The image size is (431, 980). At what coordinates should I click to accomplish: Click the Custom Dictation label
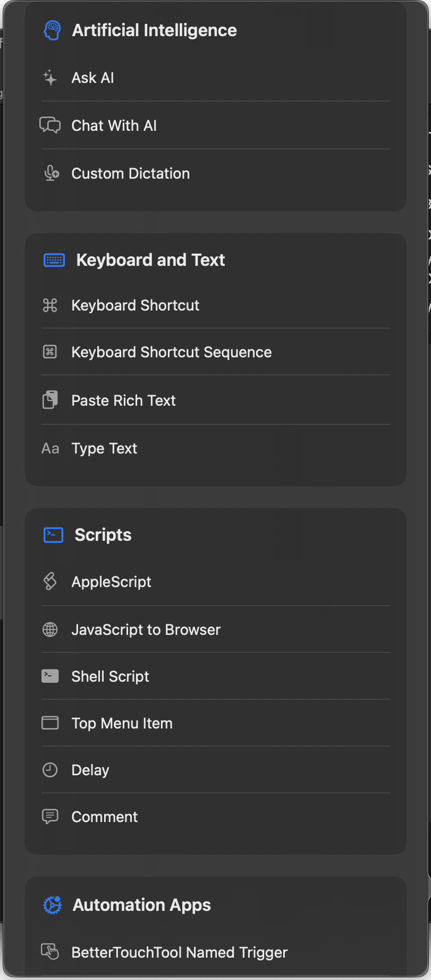(130, 173)
